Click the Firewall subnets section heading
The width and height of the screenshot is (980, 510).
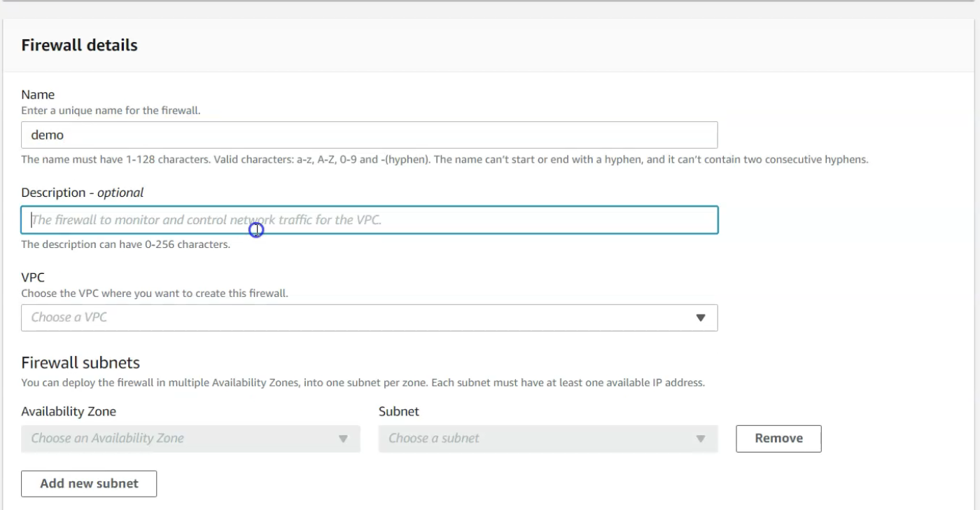pos(80,363)
